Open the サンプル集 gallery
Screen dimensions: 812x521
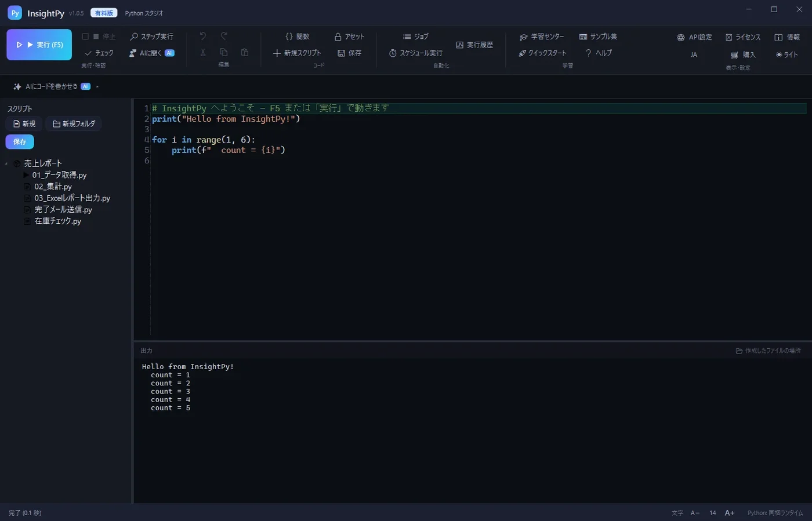pos(598,37)
